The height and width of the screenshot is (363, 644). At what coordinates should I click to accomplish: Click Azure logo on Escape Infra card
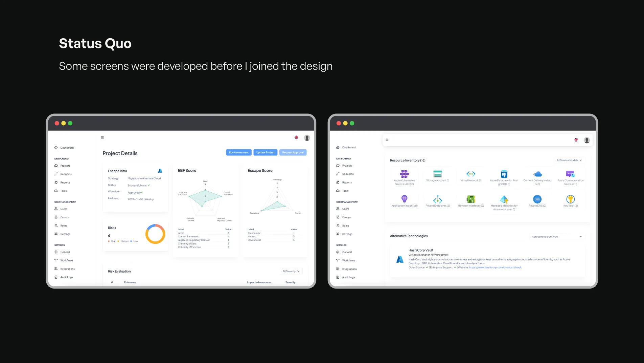tap(160, 171)
